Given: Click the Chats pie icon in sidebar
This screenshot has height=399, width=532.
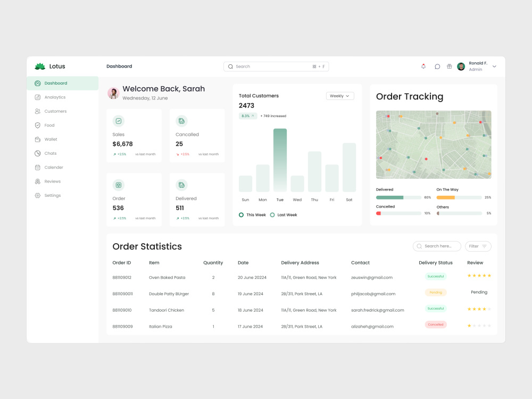Looking at the screenshot, I should point(38,153).
